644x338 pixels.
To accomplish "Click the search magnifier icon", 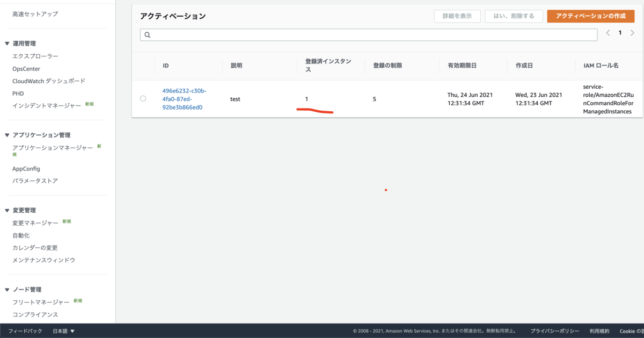I will 147,34.
